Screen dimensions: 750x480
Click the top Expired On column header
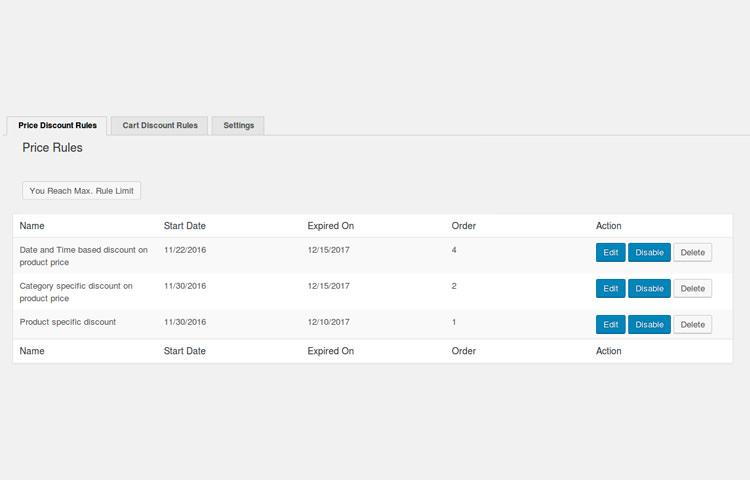coord(331,226)
